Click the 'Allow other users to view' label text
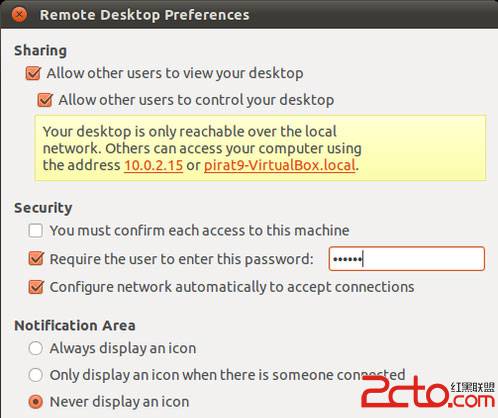 click(175, 73)
